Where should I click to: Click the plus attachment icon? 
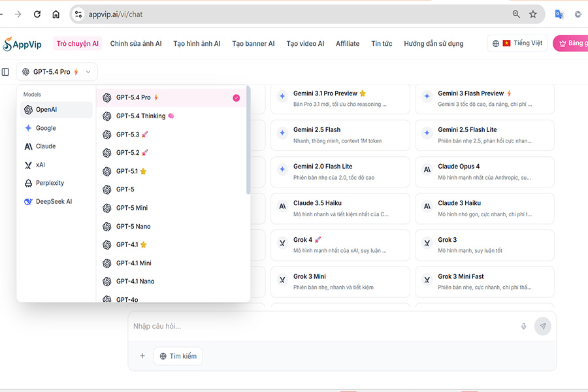(142, 356)
